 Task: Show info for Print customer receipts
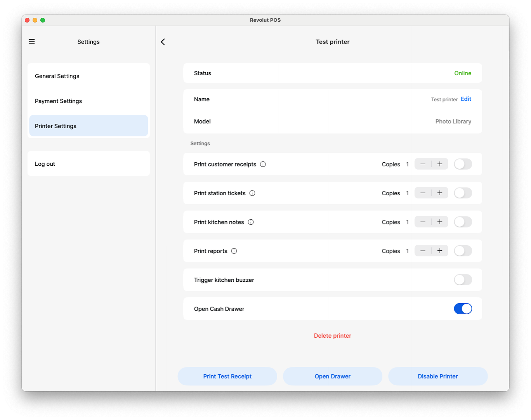(x=263, y=164)
